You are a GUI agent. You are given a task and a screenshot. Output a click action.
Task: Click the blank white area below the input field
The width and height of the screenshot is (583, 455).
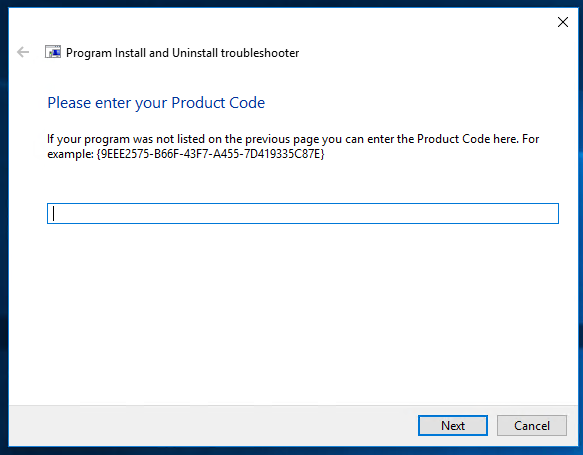[x=293, y=312]
